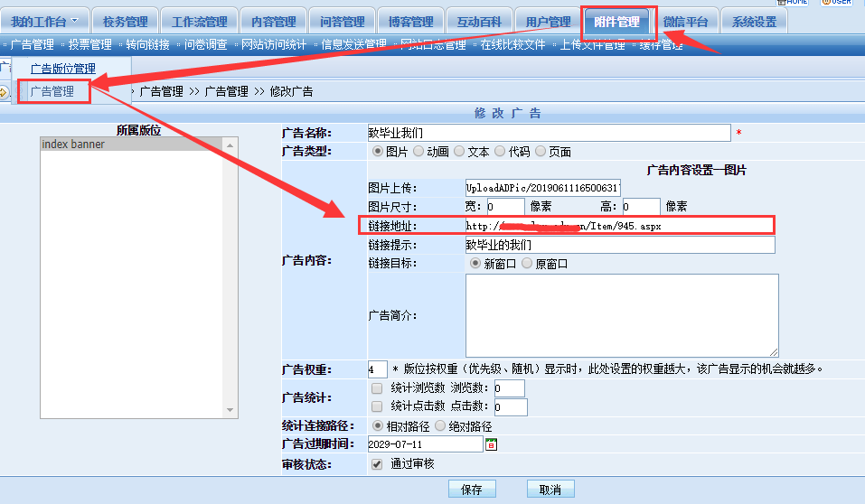
Task: Enable the 统计浏览数 checkbox
Action: coord(377,388)
